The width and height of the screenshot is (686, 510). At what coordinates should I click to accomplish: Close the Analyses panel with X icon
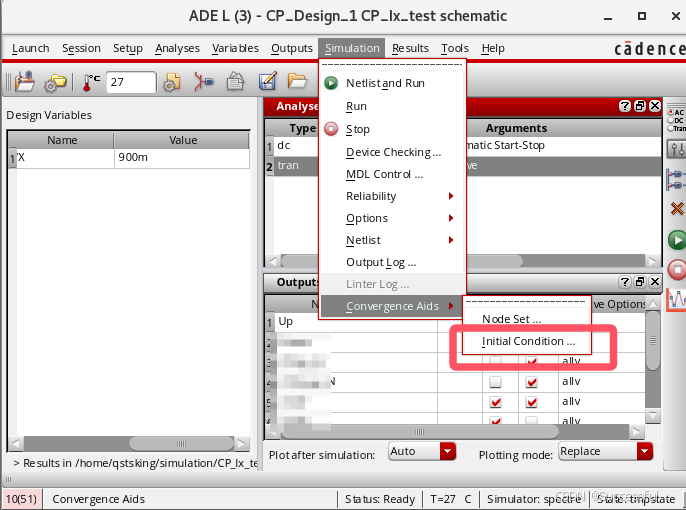click(654, 106)
